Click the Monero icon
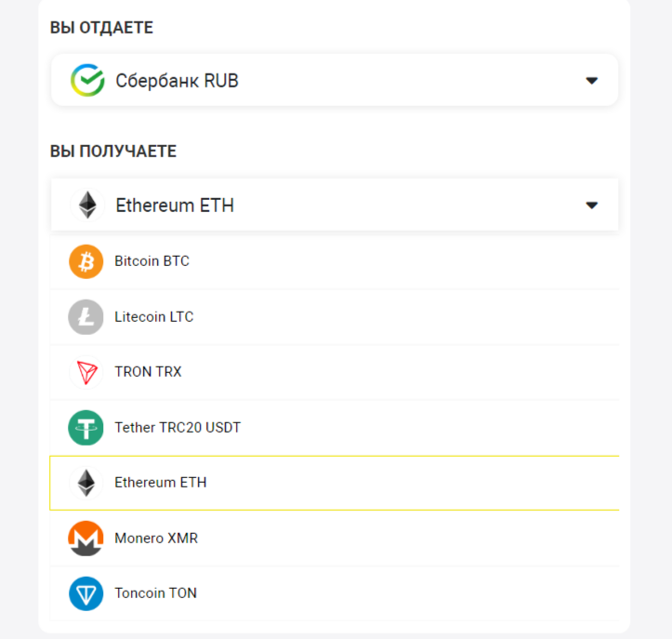Screen dimensions: 672x639 (86, 539)
